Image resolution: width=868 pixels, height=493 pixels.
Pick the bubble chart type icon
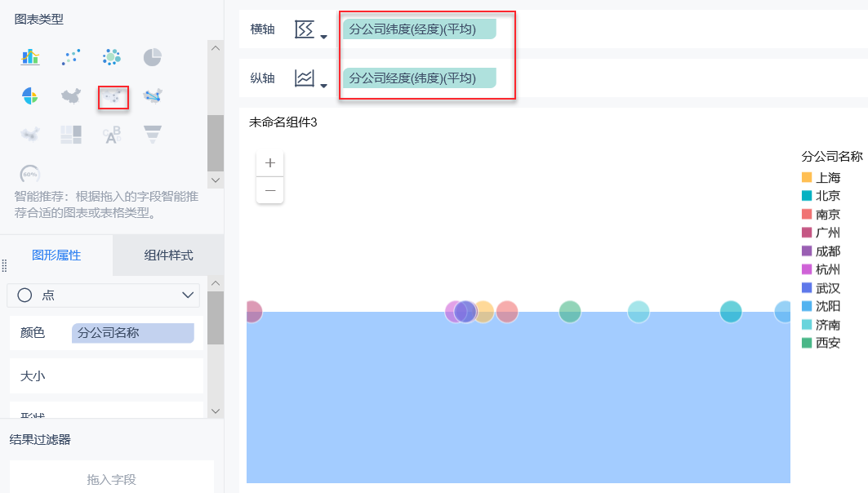[x=112, y=56]
